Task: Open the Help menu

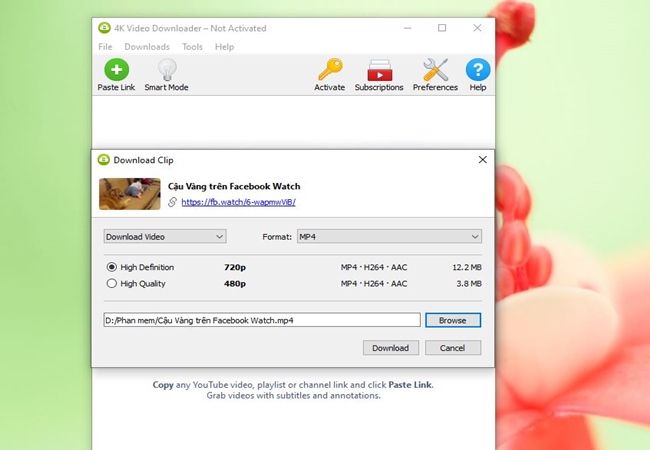Action: pyautogui.click(x=224, y=47)
